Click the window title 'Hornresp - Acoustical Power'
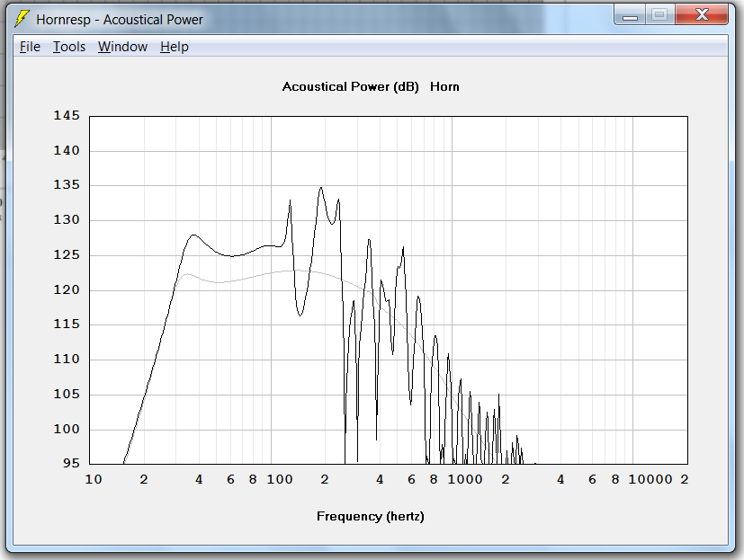 120,20
